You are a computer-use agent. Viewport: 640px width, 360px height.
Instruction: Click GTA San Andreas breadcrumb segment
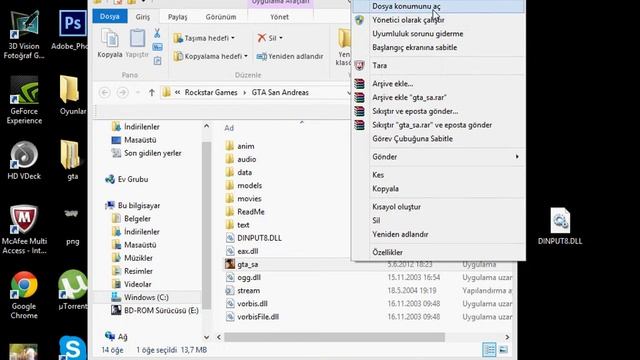(280, 93)
